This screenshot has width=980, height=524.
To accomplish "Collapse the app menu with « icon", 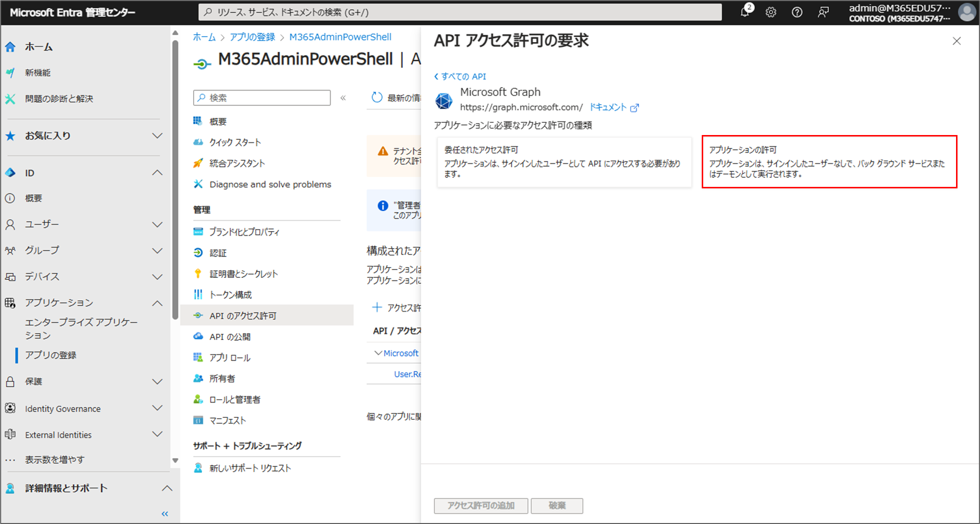I will (x=343, y=98).
